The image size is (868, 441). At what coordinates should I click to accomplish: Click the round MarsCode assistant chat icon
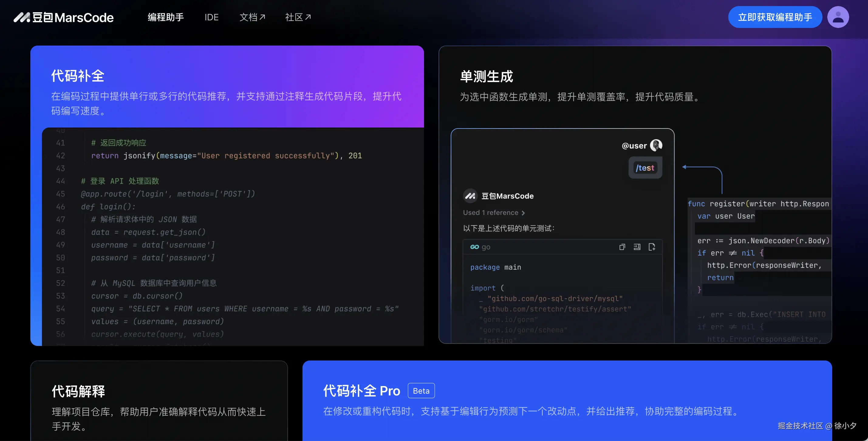coord(470,196)
